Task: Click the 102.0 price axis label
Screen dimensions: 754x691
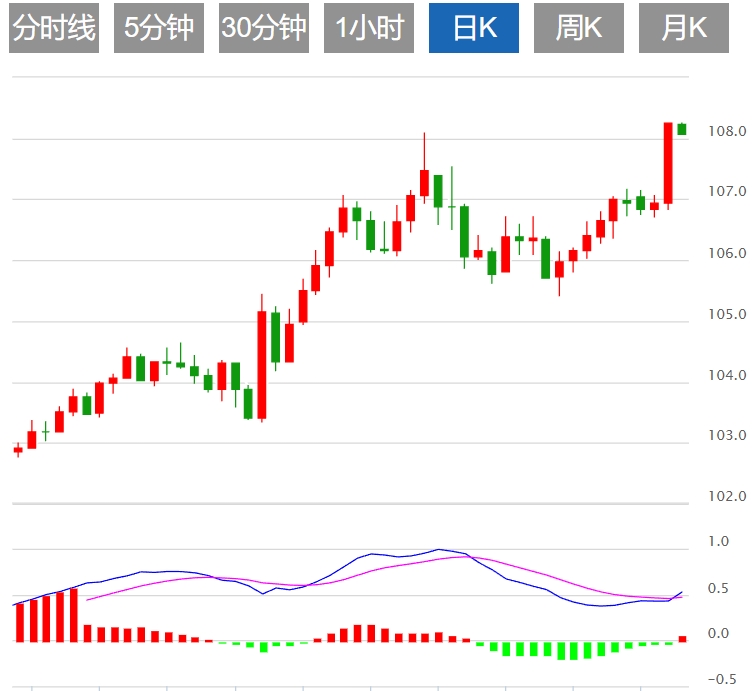Action: [726, 496]
